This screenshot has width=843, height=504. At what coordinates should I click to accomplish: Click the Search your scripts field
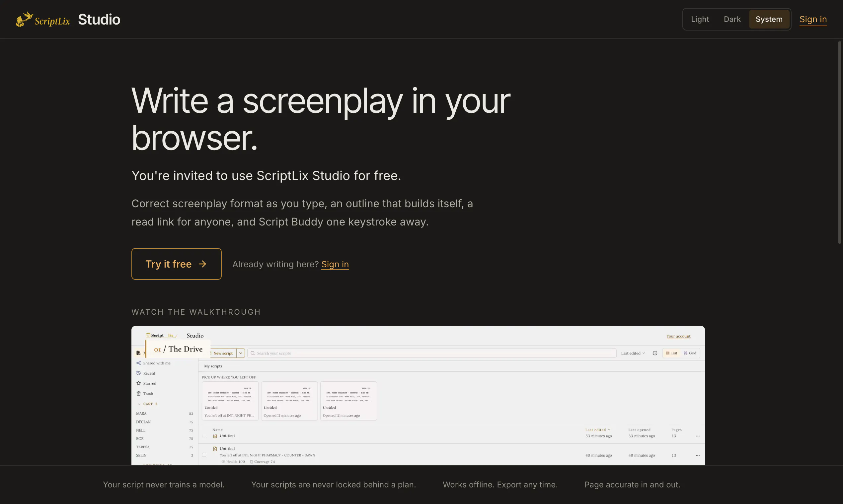pos(432,353)
